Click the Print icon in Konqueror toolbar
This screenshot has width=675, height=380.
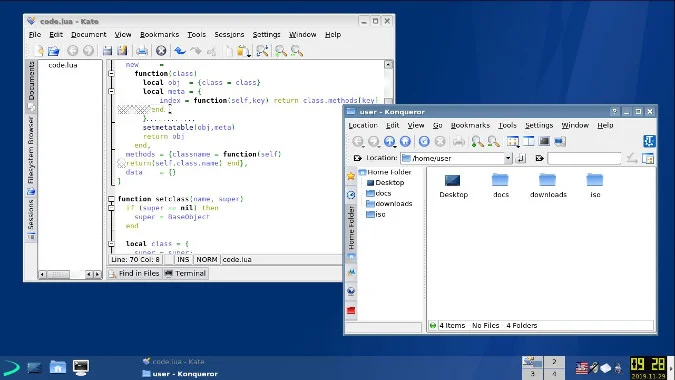tap(459, 141)
